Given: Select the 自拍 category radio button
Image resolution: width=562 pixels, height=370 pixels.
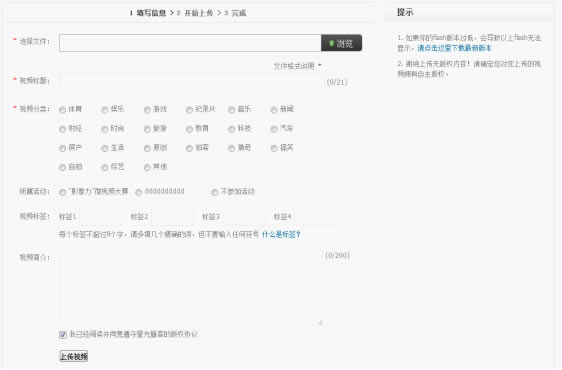Looking at the screenshot, I should (x=62, y=167).
